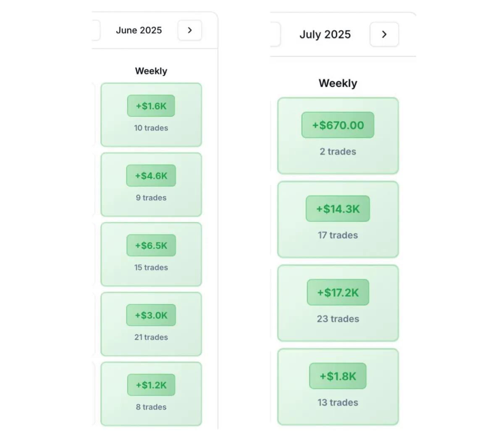
Task: Click the next month chevron beside June 2025
Action: tap(190, 30)
